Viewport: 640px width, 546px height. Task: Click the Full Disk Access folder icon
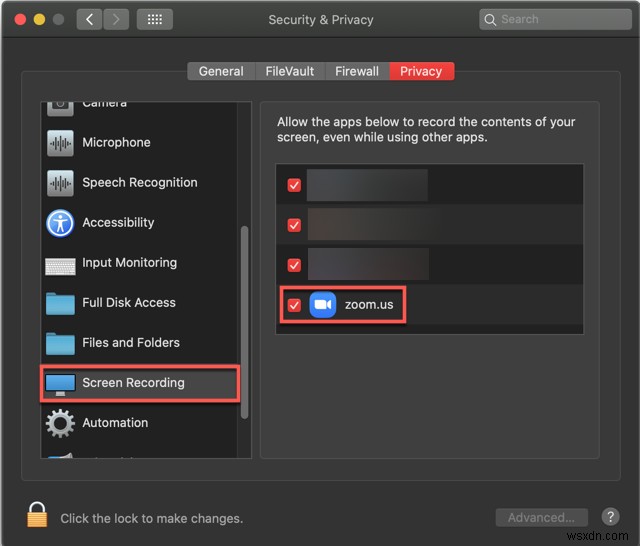[60, 304]
